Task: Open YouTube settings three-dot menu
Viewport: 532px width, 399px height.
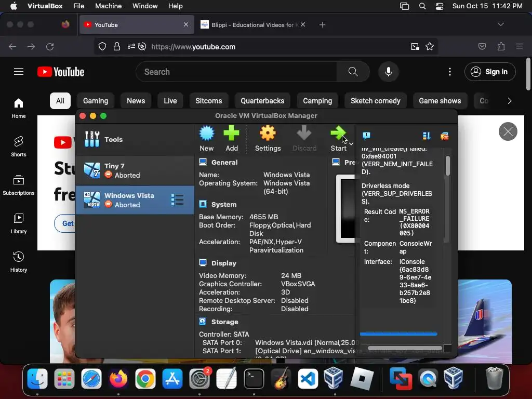Action: (x=449, y=72)
